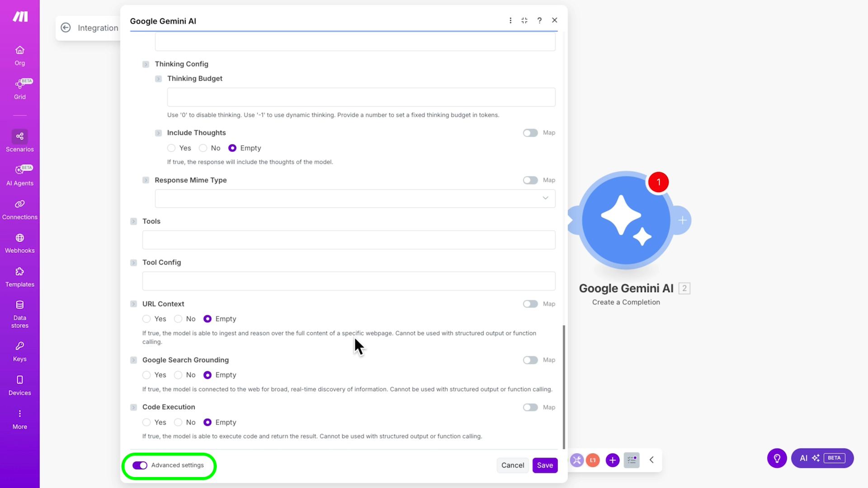
Task: Open the gray checklist toolbar icon
Action: point(632,460)
